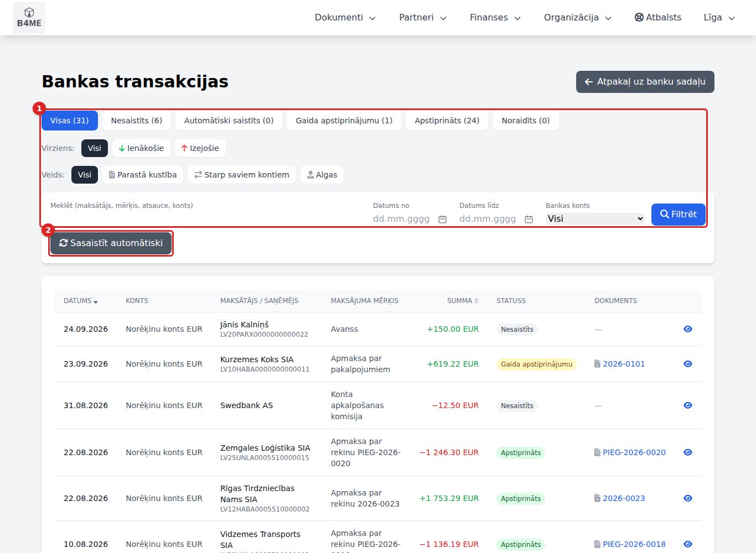Open the Bankas konts dropdown

pos(595,219)
